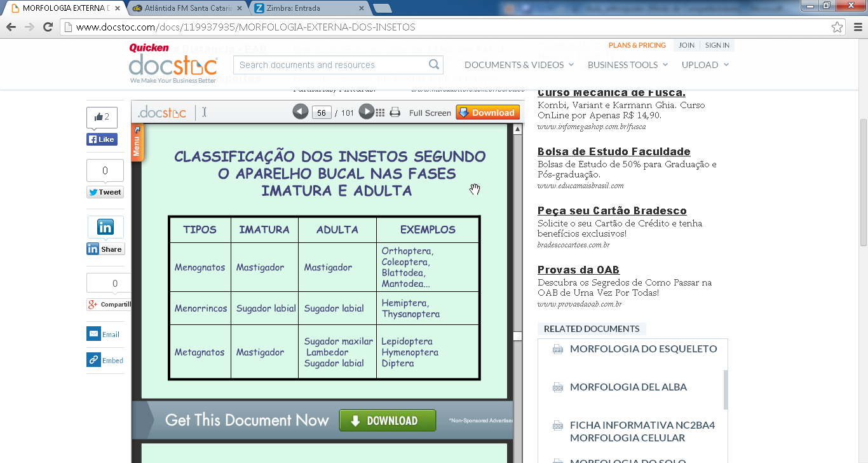The width and height of the screenshot is (868, 463).
Task: Open Curso Mecanica de Fusca ad
Action: pos(611,92)
